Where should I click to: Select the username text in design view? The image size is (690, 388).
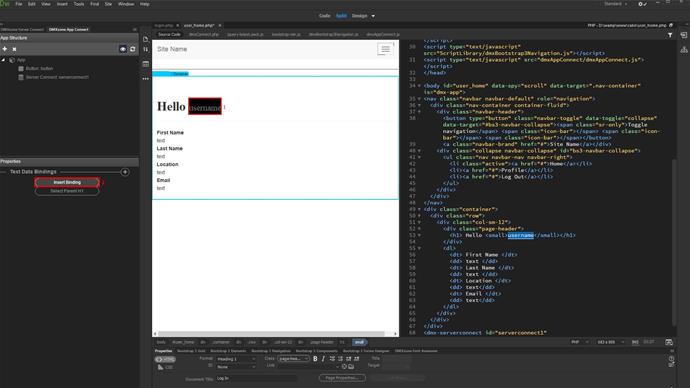[x=205, y=107]
